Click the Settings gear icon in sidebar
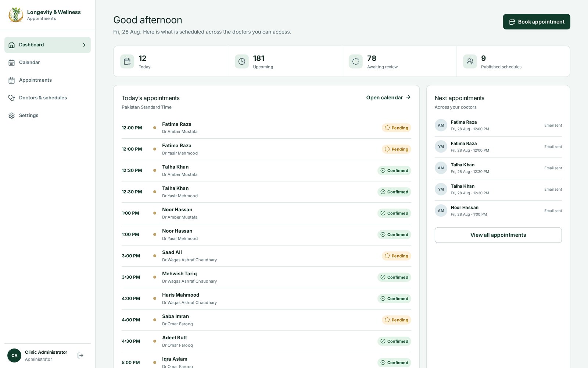This screenshot has width=588, height=368. 12,116
